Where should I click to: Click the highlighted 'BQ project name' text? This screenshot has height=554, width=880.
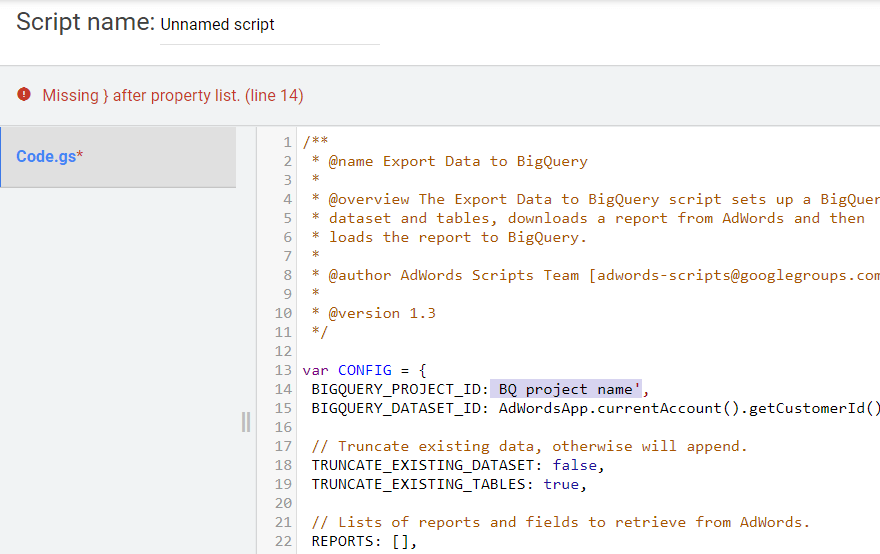pyautogui.click(x=566, y=389)
